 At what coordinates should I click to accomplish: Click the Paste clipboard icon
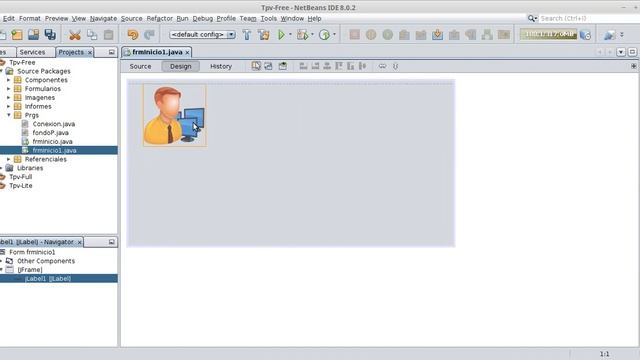[x=109, y=35]
